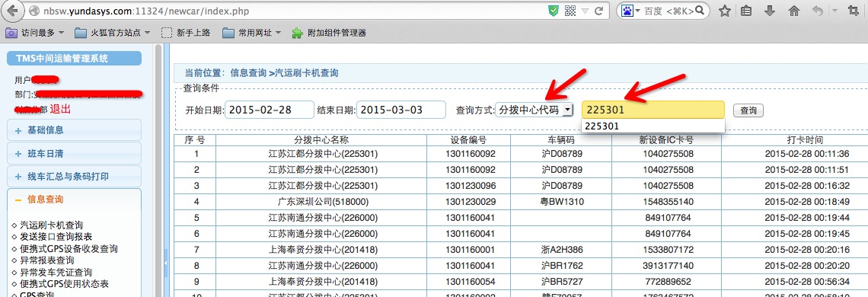Click the 打卡时间 column header
Viewport: 868px width, 297px height.
pyautogui.click(x=805, y=139)
